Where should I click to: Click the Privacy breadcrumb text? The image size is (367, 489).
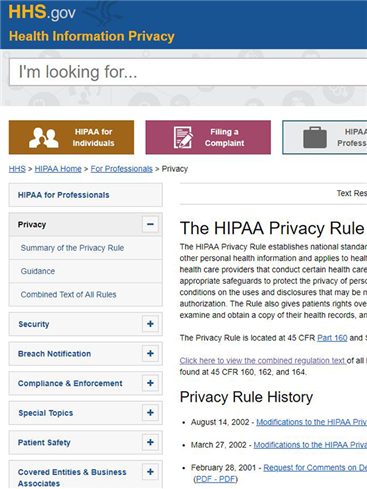pos(175,169)
